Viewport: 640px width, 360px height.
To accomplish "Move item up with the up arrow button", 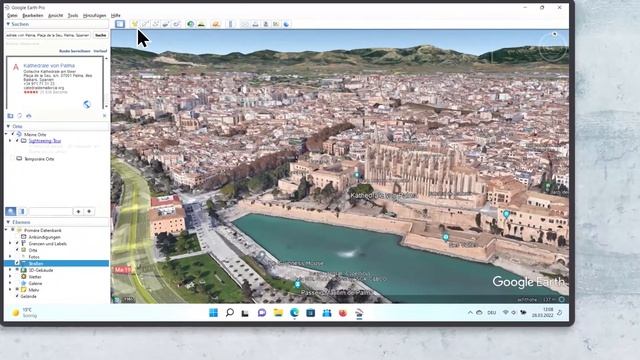I will pyautogui.click(x=78, y=211).
